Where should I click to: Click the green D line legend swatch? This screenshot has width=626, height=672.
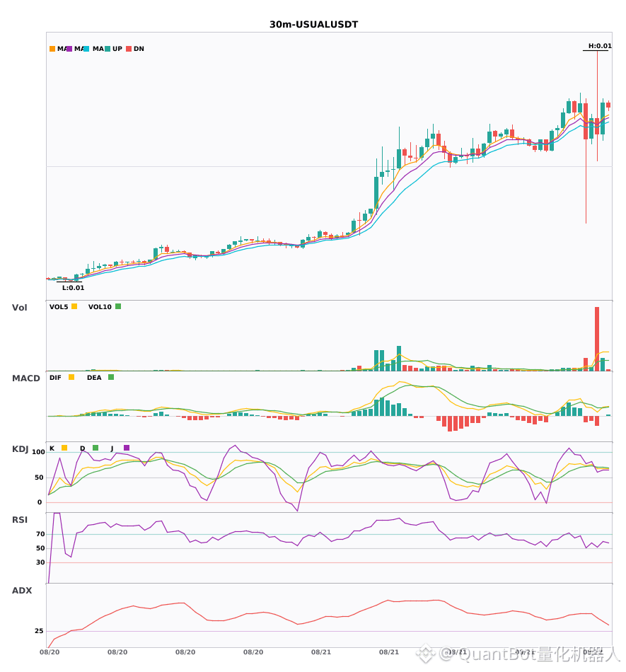pyautogui.click(x=95, y=448)
